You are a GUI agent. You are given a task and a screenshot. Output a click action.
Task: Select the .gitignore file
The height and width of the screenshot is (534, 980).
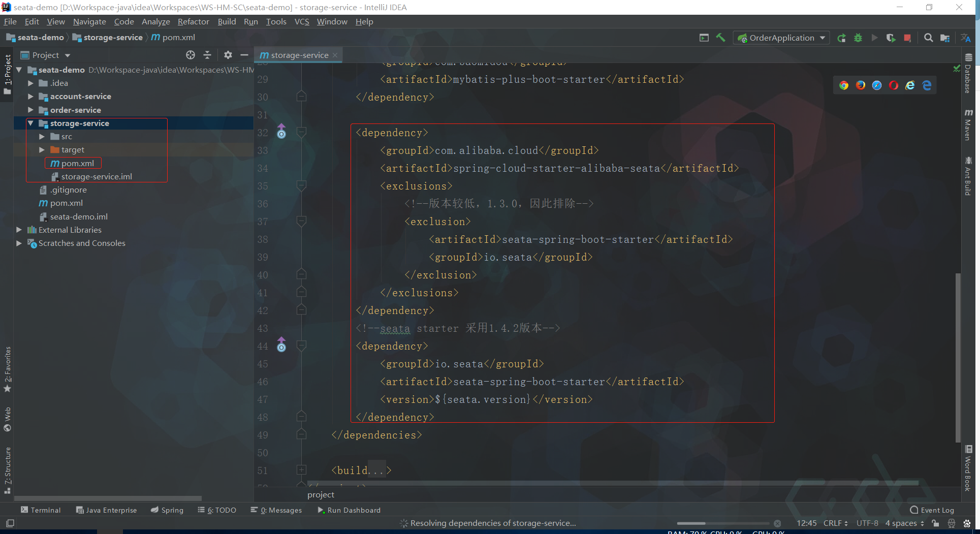click(x=63, y=190)
